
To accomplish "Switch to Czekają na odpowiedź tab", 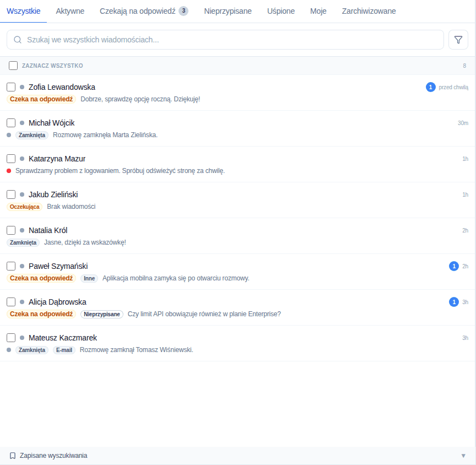I will point(144,11).
